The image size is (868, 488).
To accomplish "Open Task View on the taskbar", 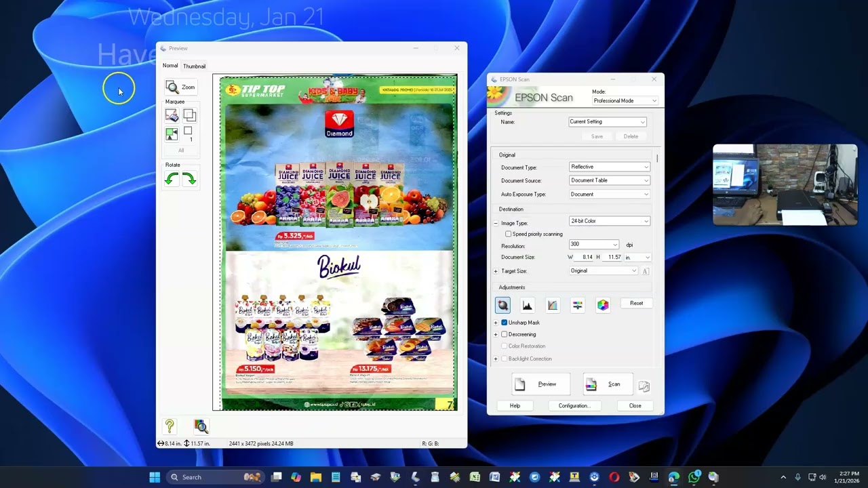I will (x=276, y=477).
